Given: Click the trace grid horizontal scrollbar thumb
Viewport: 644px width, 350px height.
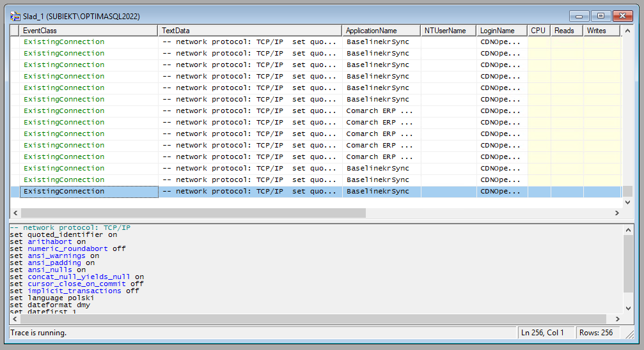Looking at the screenshot, I should pyautogui.click(x=193, y=213).
